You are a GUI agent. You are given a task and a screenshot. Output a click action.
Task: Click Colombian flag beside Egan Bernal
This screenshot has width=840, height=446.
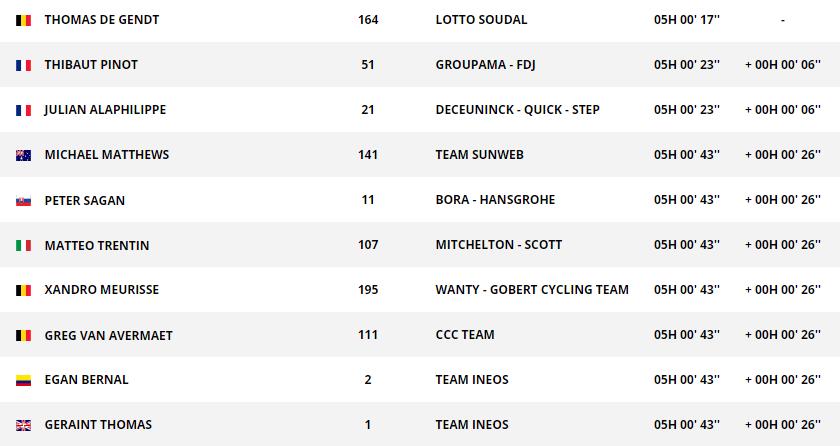(x=23, y=380)
